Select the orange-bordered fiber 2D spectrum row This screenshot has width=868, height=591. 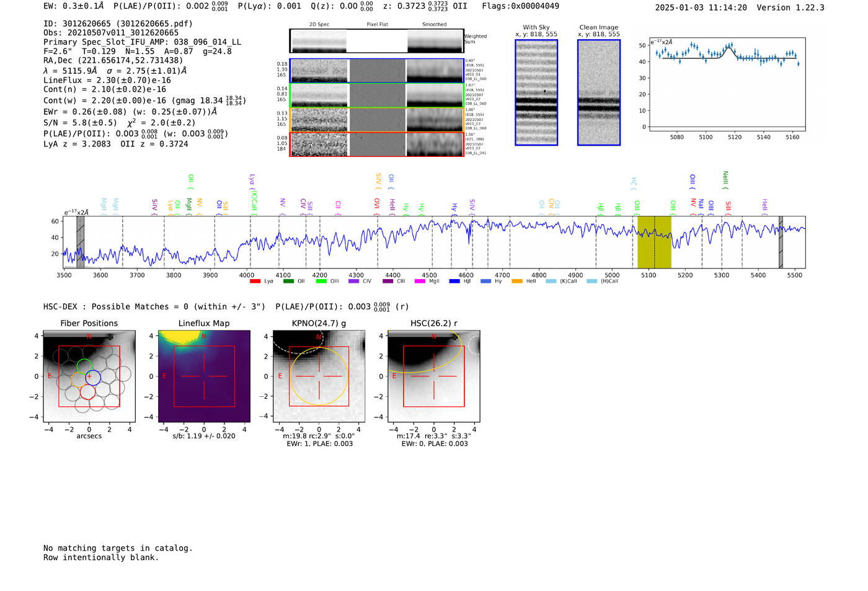pyautogui.click(x=377, y=120)
